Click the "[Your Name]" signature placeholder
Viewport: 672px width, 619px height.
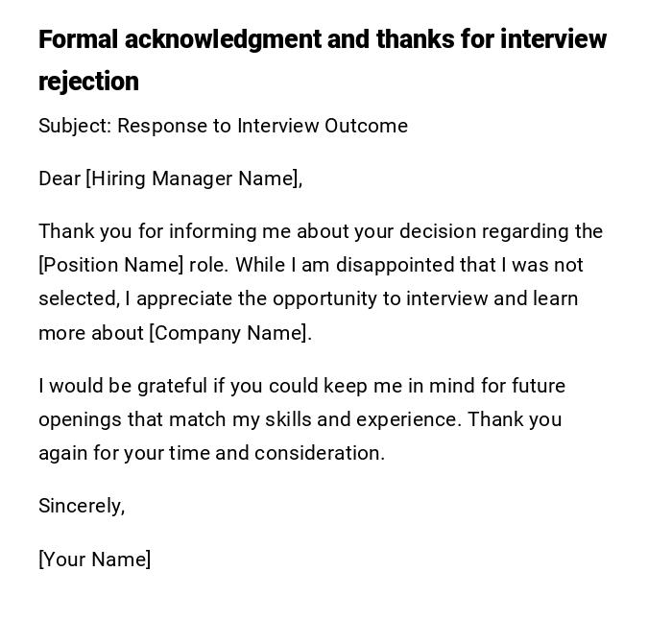(94, 559)
